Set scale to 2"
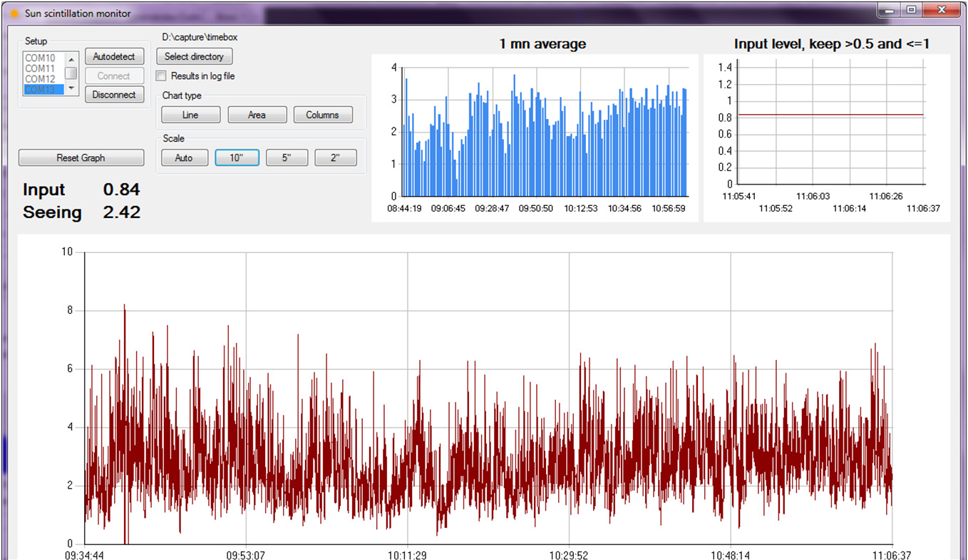Viewport: 968px width, 560px height. point(336,157)
